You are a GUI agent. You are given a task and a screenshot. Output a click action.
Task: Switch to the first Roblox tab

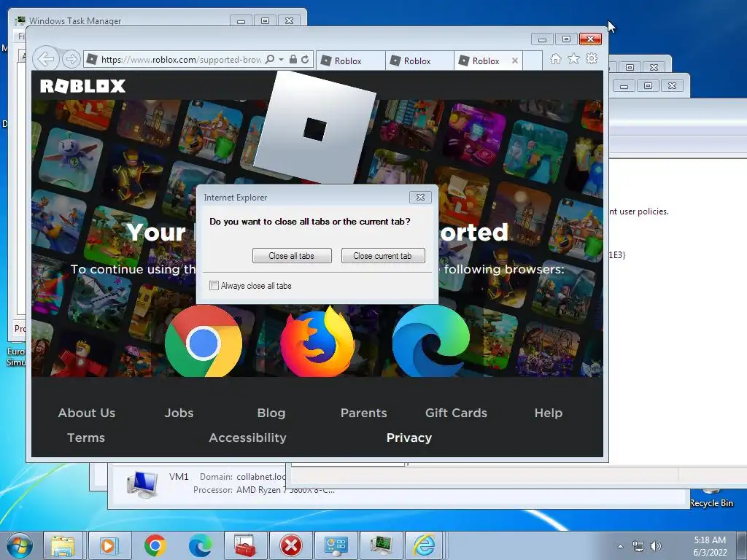[350, 61]
